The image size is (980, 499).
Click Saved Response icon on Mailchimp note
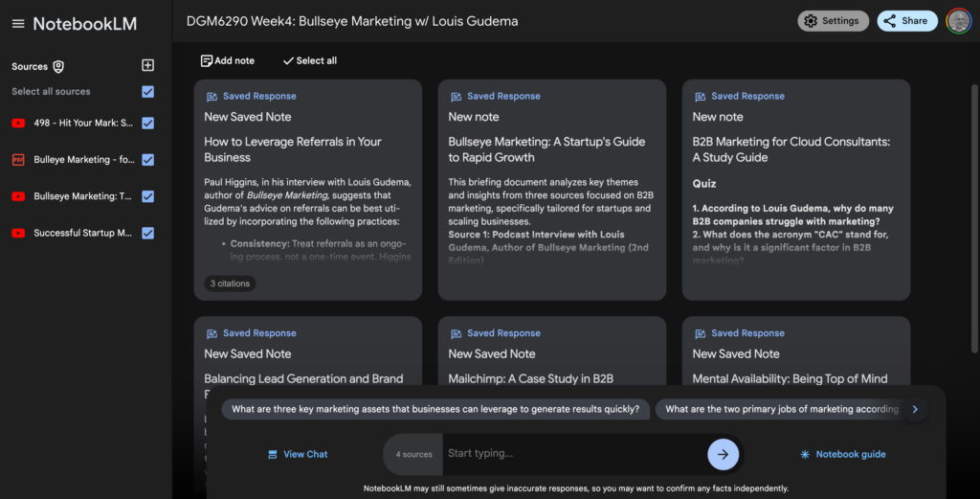(457, 333)
